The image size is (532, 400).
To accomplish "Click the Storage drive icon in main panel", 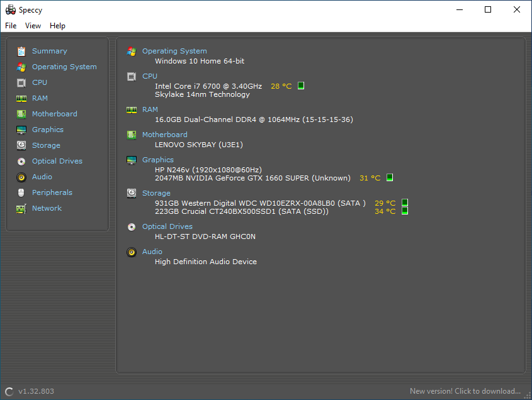I will click(x=132, y=193).
